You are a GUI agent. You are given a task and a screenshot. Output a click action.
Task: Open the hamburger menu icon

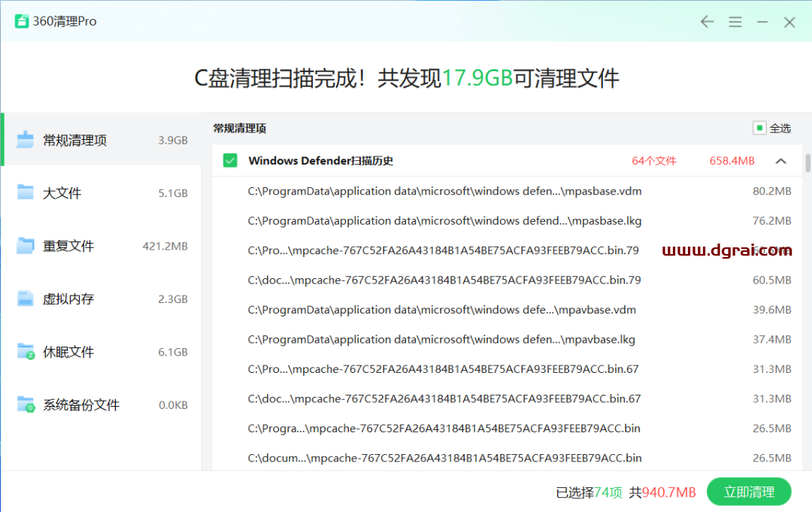(x=735, y=22)
